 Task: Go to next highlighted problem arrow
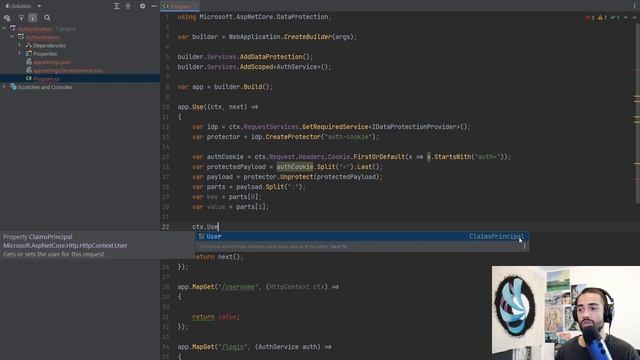[x=634, y=18]
